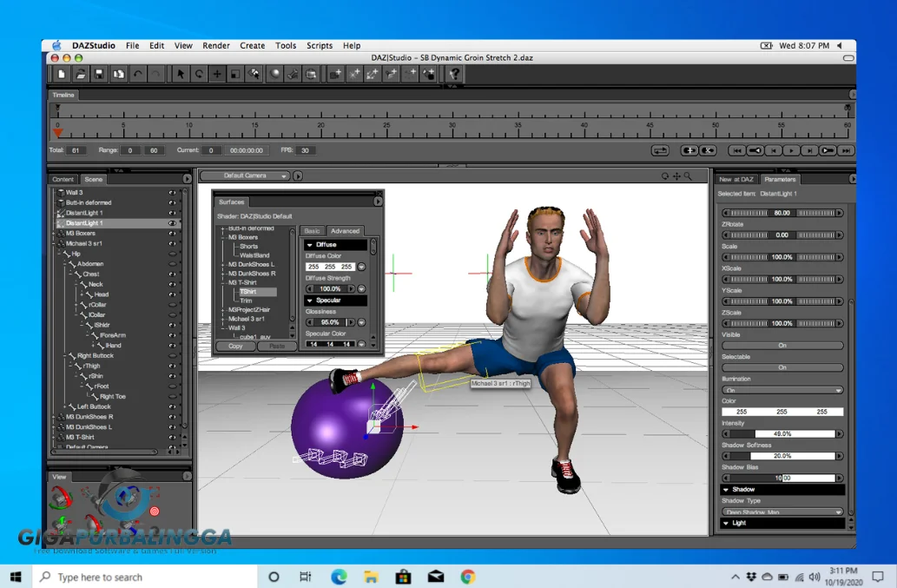897x588 pixels.
Task: Toggle the Visible switch to Off
Action: click(x=782, y=345)
